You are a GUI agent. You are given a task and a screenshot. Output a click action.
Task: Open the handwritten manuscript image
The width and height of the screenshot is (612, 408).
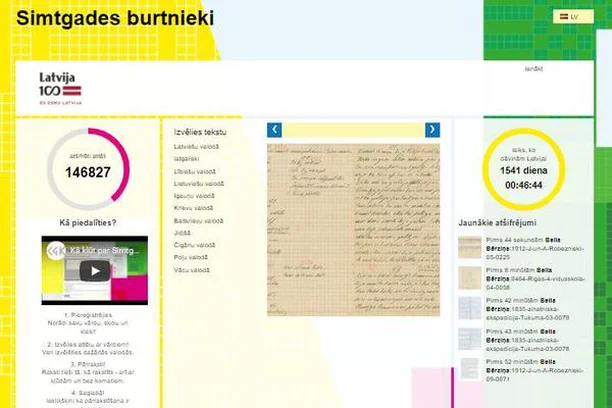point(353,230)
